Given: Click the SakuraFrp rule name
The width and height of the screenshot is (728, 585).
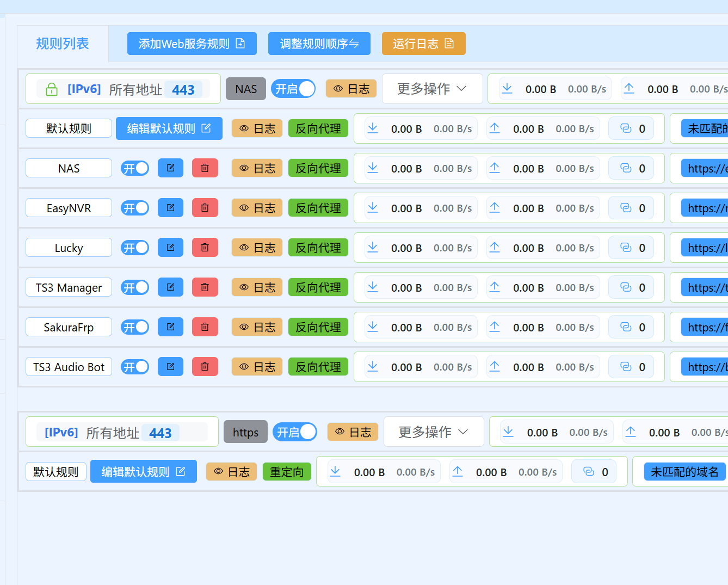Looking at the screenshot, I should pos(69,327).
